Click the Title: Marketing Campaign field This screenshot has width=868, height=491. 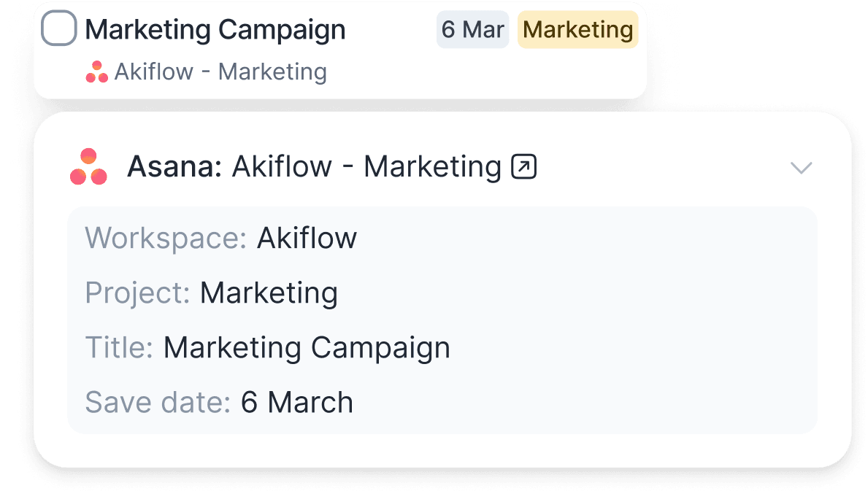coord(267,347)
